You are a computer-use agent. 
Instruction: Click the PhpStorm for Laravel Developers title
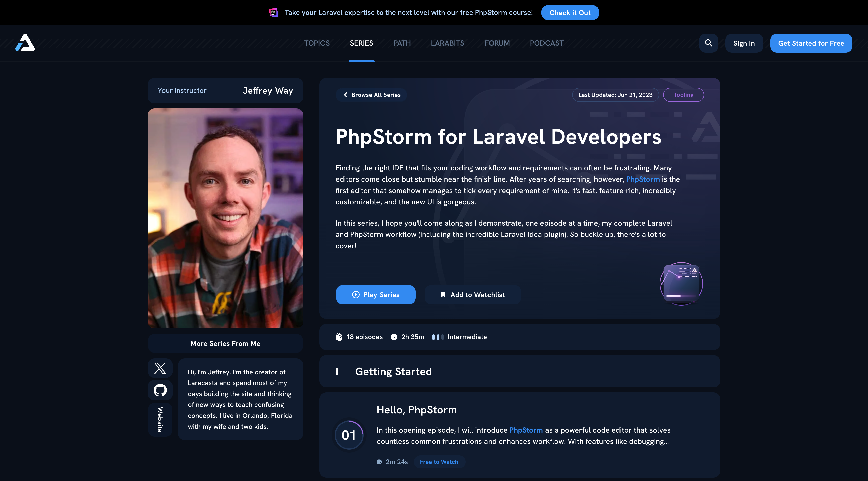coord(498,137)
